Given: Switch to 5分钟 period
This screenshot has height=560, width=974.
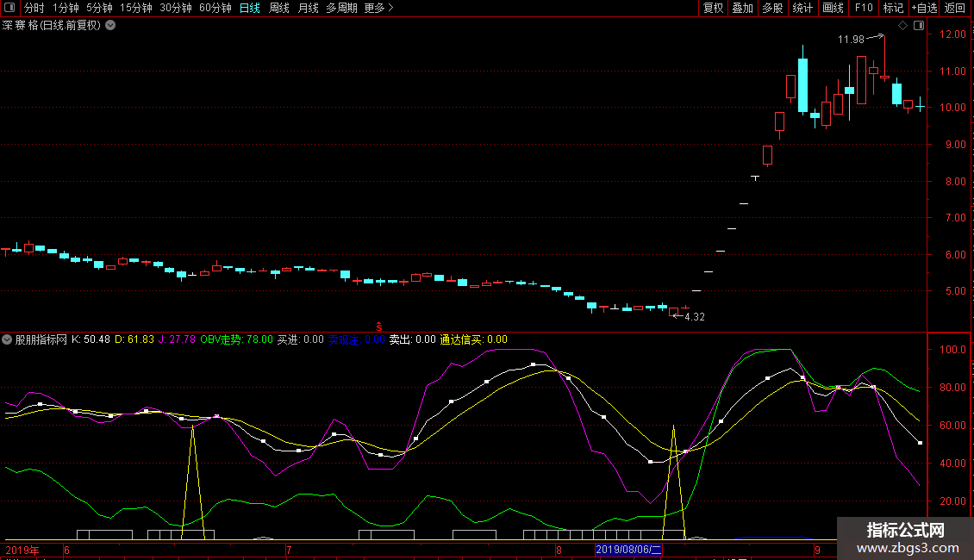Looking at the screenshot, I should pyautogui.click(x=99, y=8).
